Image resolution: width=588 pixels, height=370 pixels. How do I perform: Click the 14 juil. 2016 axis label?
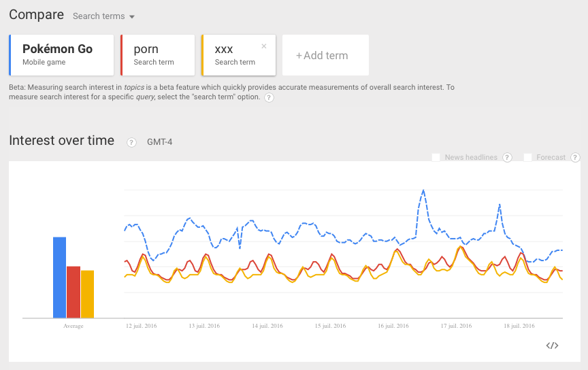tap(267, 326)
